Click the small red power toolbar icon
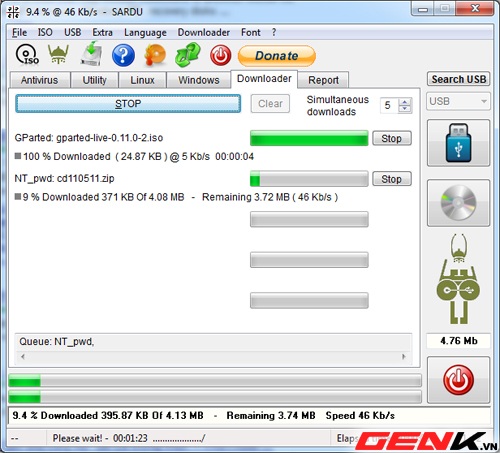The width and height of the screenshot is (500, 453). [x=220, y=55]
